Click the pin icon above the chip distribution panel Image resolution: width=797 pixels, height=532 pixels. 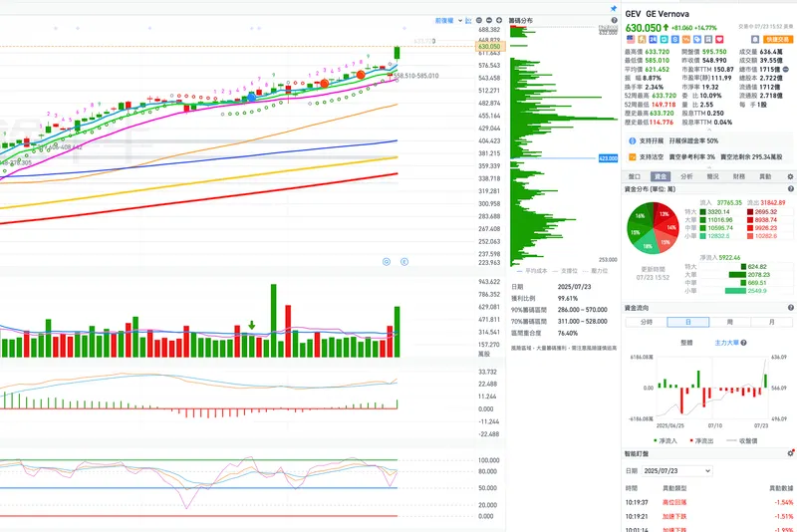(x=614, y=9)
